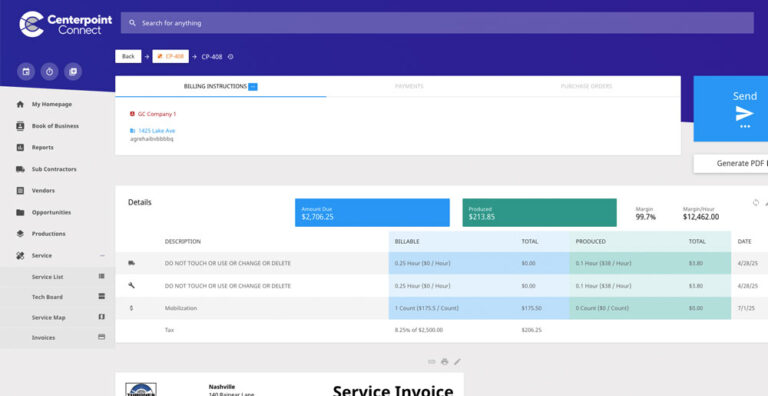Click Generate PDF button
768x396 pixels.
(731, 164)
